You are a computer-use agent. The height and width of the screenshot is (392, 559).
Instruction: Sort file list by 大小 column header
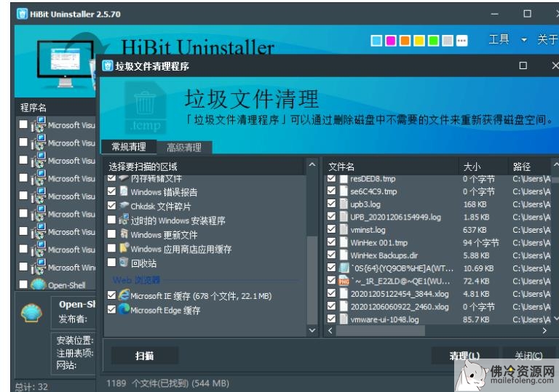pyautogui.click(x=472, y=167)
